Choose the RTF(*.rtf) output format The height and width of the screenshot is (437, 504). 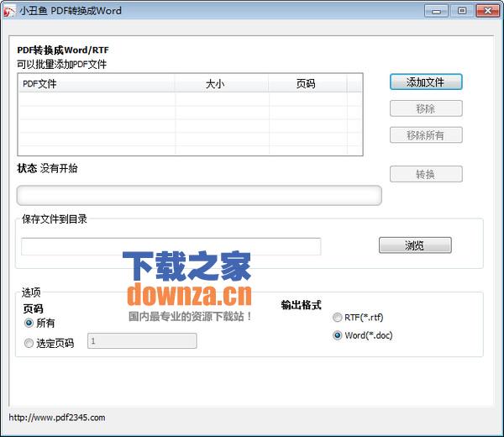pos(358,318)
